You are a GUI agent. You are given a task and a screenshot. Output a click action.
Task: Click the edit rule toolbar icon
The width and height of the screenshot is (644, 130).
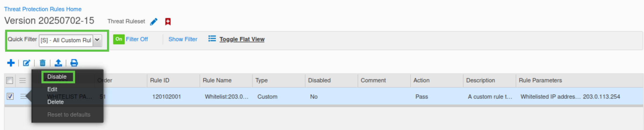point(27,63)
